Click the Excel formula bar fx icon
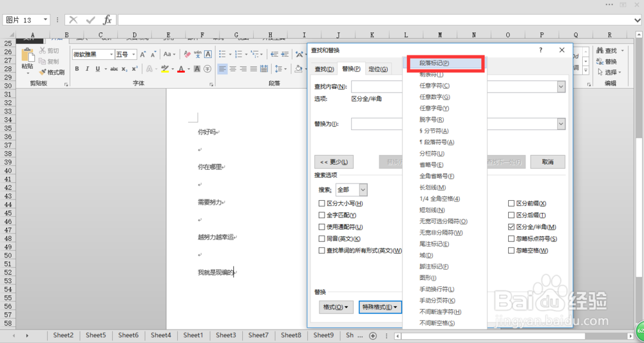The height and width of the screenshot is (343, 644). [x=107, y=20]
